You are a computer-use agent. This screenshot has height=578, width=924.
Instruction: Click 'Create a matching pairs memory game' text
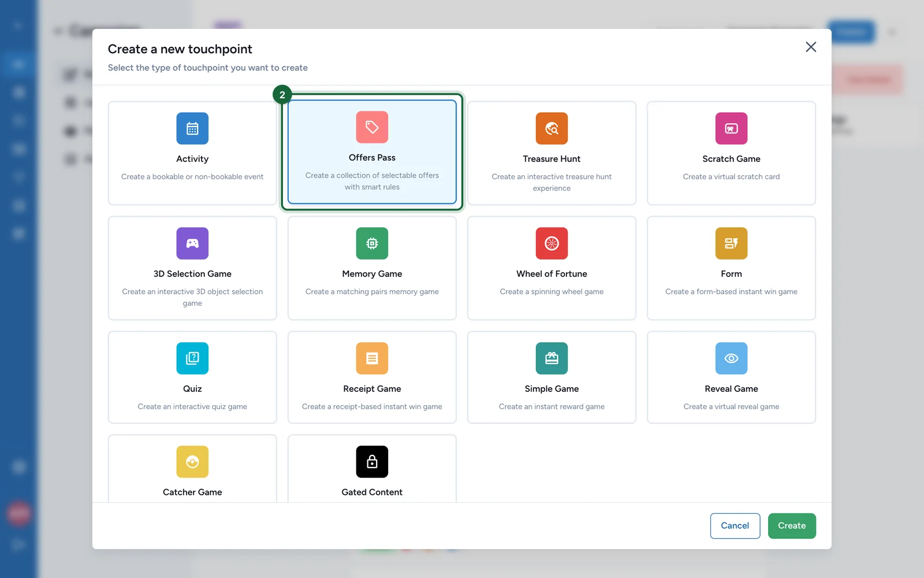click(x=372, y=292)
